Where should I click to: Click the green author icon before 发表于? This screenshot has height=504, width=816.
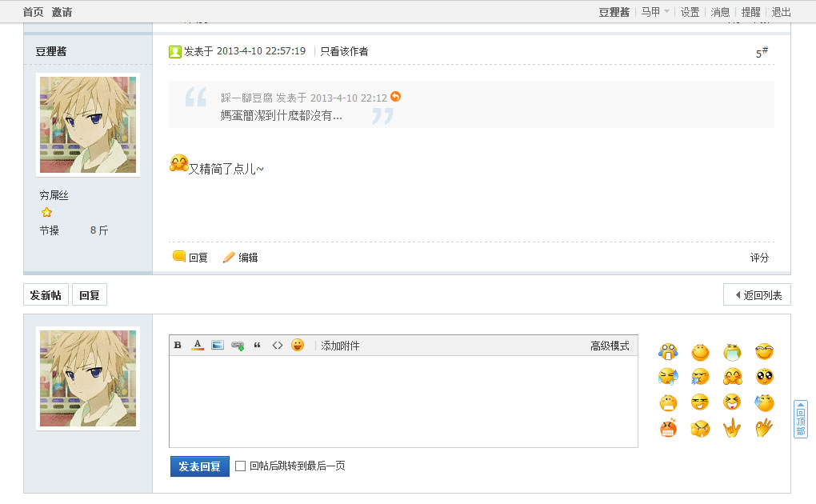pos(175,51)
